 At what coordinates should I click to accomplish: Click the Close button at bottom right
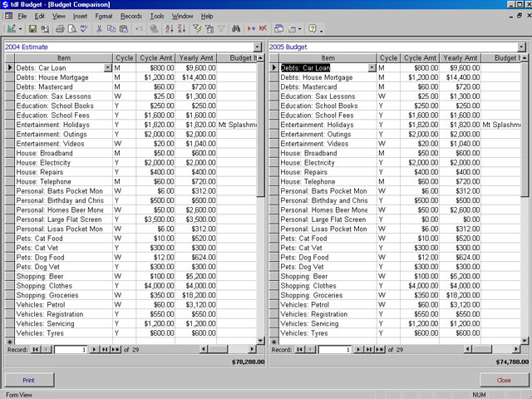click(x=504, y=380)
